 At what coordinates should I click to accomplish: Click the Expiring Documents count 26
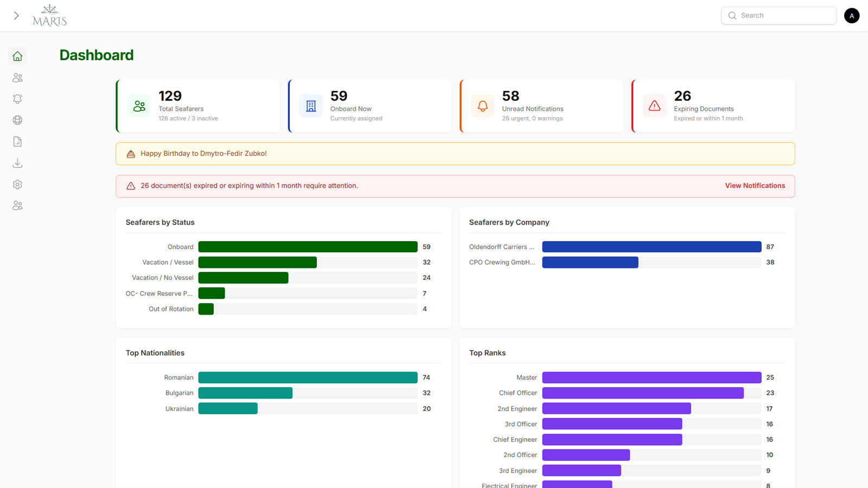[682, 96]
